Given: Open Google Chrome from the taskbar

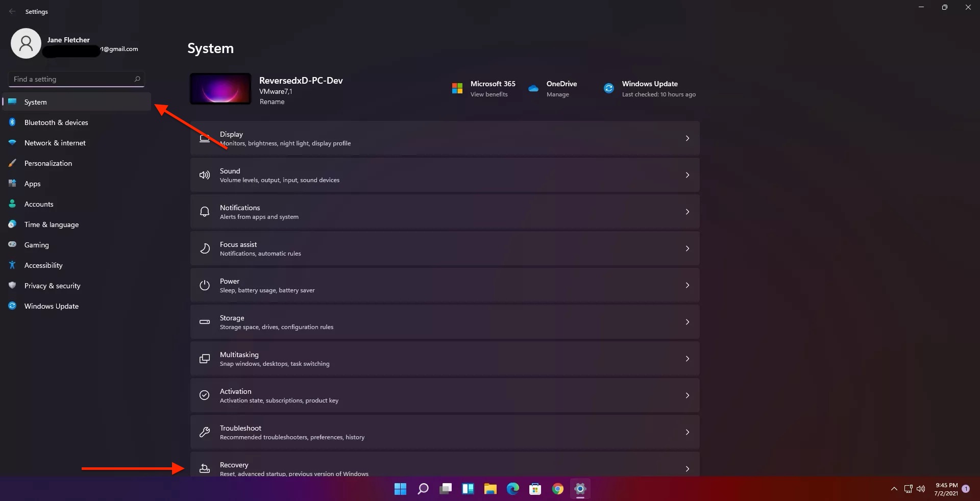Looking at the screenshot, I should tap(558, 489).
